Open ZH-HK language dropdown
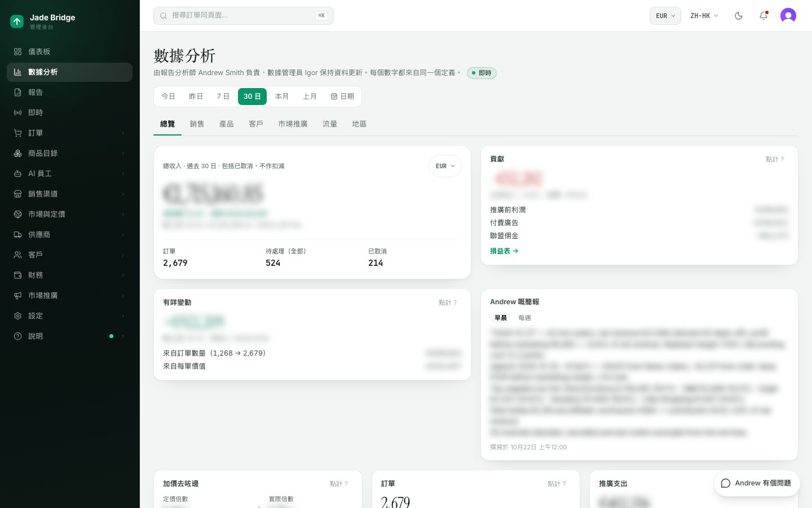This screenshot has height=508, width=812. tap(704, 16)
